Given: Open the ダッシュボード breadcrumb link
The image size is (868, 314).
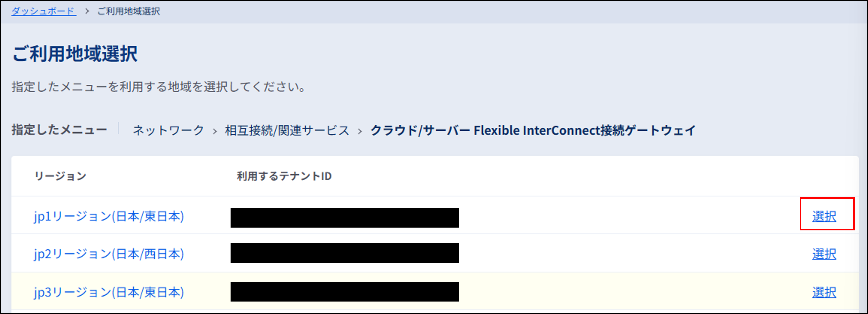Looking at the screenshot, I should point(44,11).
